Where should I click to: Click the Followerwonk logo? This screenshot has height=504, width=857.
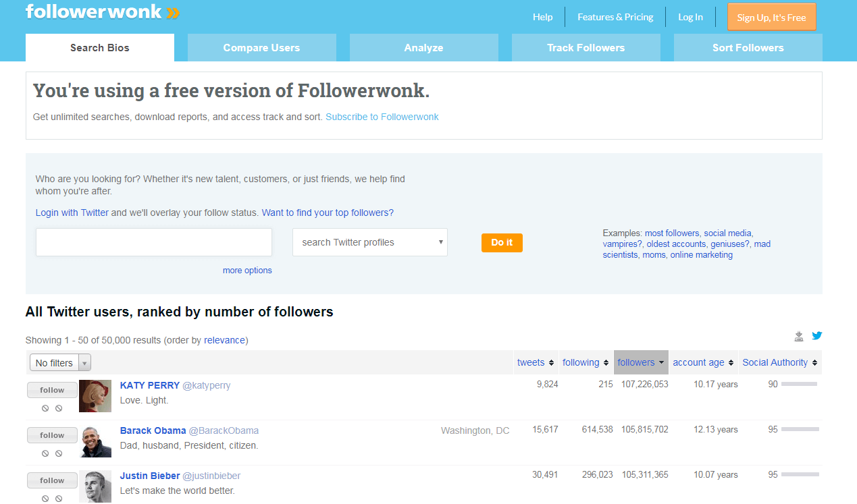click(103, 11)
